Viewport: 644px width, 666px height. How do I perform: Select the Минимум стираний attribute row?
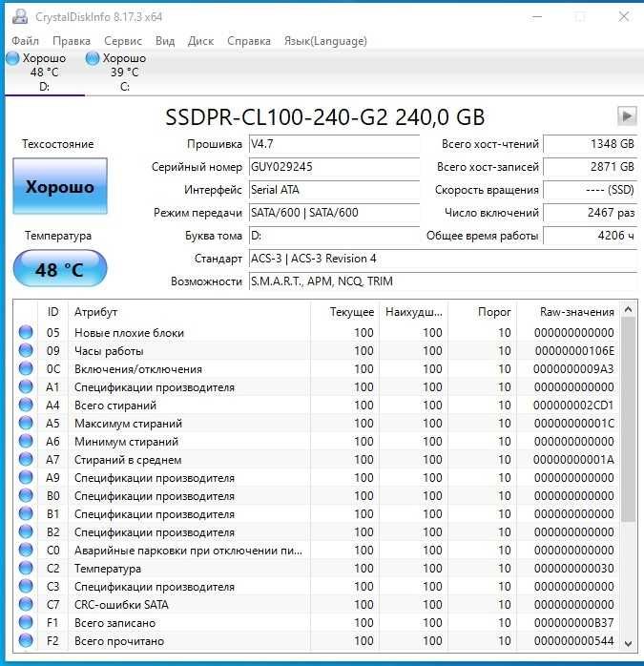point(317,442)
